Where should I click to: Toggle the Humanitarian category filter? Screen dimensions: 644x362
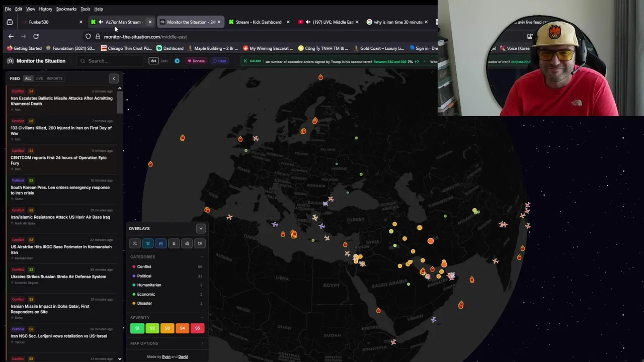click(167, 285)
